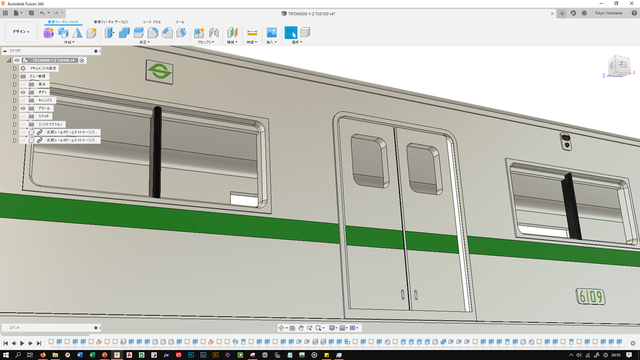Expand the コンストラクション folder arrow
Viewport: 640px width, 360px height.
pyautogui.click(x=15, y=124)
